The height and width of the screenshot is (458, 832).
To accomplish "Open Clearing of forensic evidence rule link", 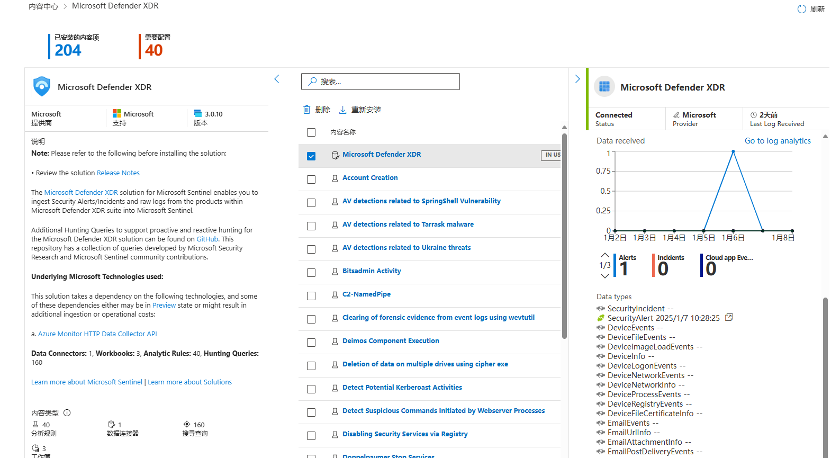I will coord(438,317).
